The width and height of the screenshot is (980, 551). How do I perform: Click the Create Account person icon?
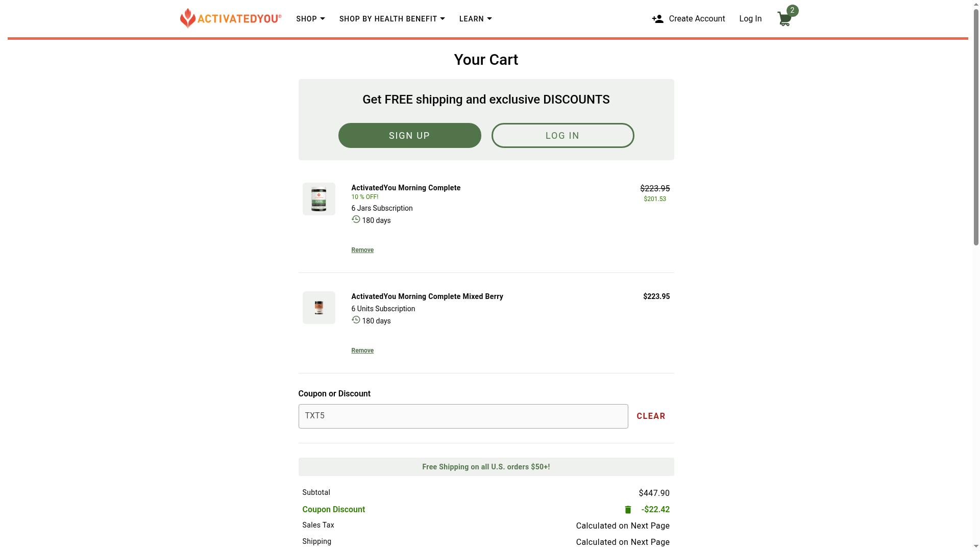pos(657,19)
